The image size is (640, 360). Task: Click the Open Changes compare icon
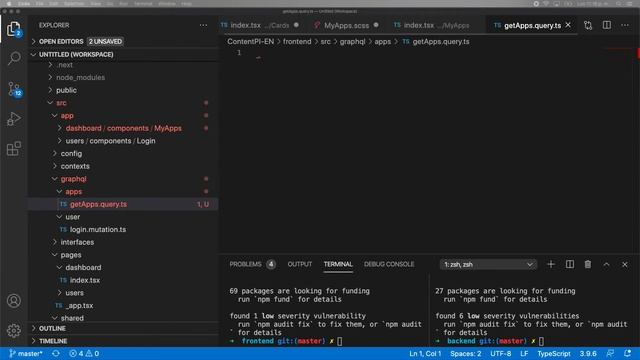coord(588,25)
